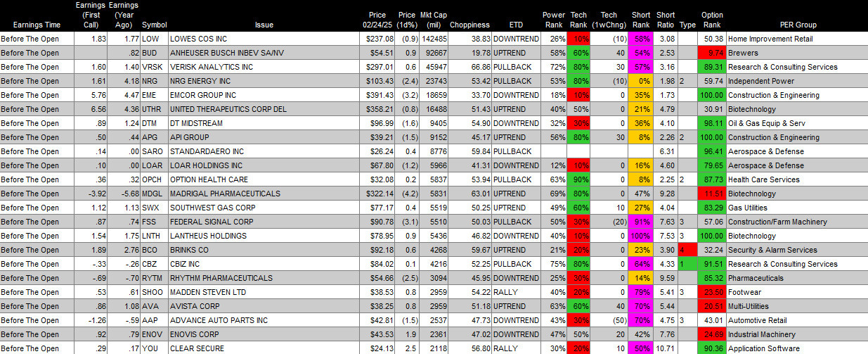
Task: Click the Security & Alarm Services cell
Action: [x=797, y=250]
